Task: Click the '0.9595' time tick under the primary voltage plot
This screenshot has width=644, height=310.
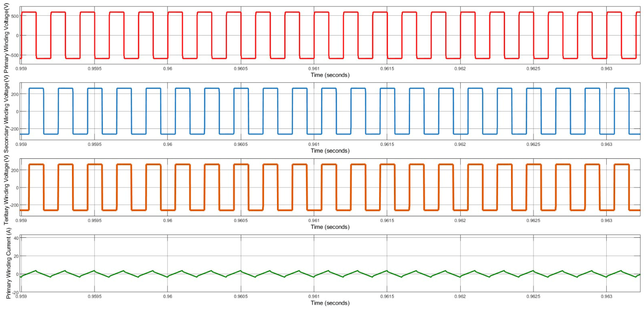Action: 94,69
